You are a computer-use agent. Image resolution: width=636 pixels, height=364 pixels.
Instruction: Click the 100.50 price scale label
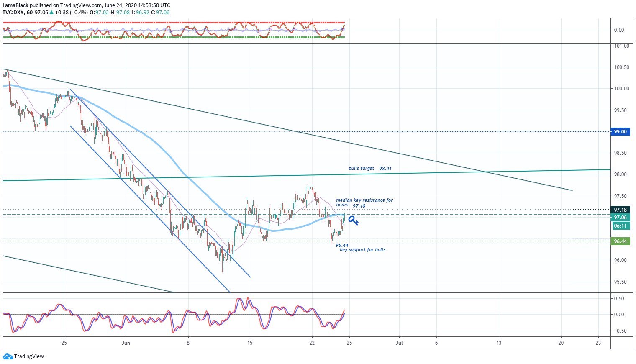[621, 67]
